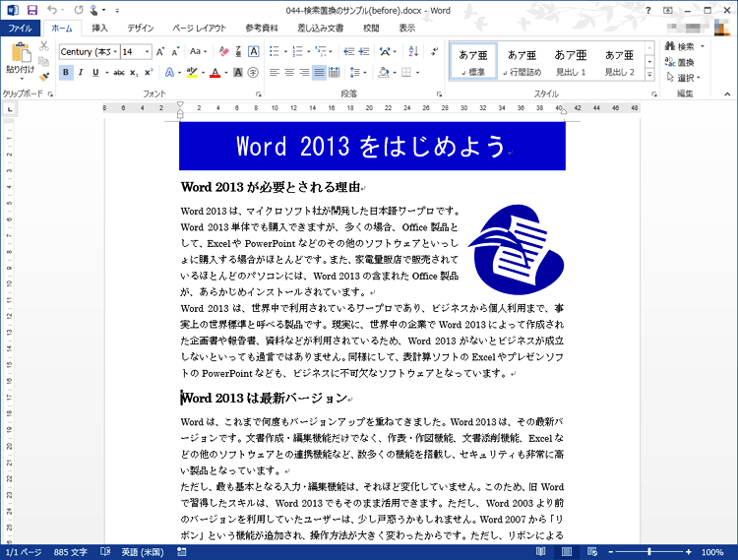
Task: Toggle Subscript formatting
Action: [x=134, y=73]
